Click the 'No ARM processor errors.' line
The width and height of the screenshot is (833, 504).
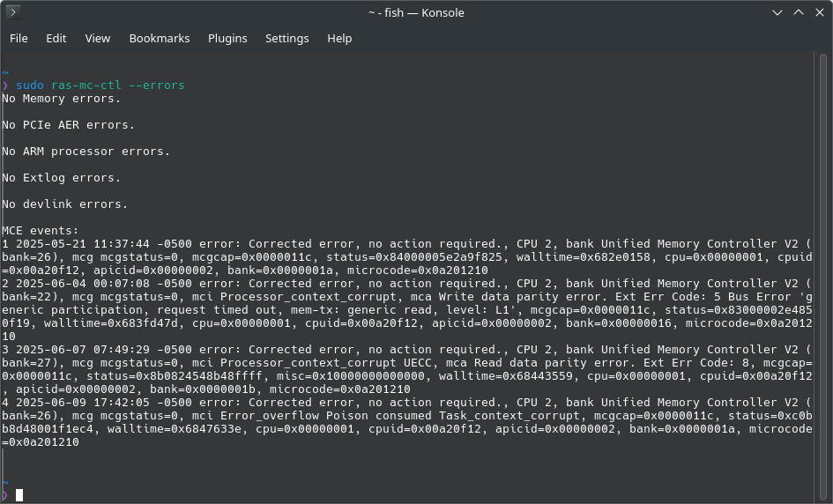(86, 152)
